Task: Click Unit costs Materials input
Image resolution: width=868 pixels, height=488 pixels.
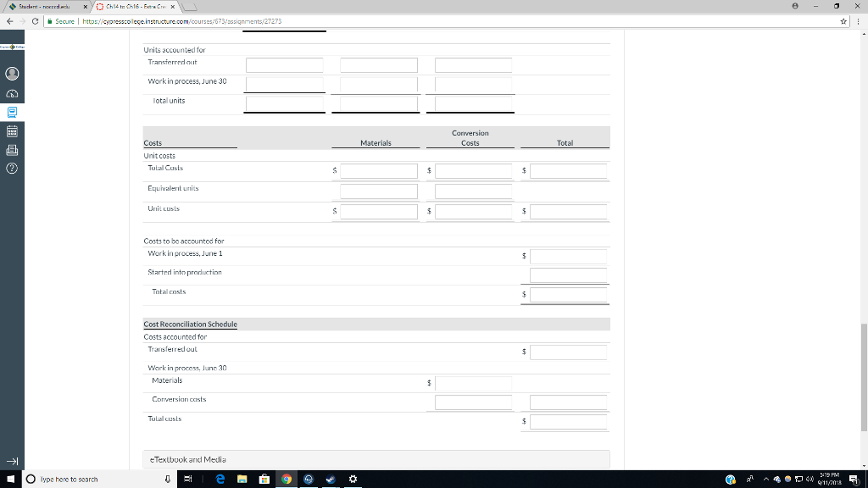Action: point(379,211)
